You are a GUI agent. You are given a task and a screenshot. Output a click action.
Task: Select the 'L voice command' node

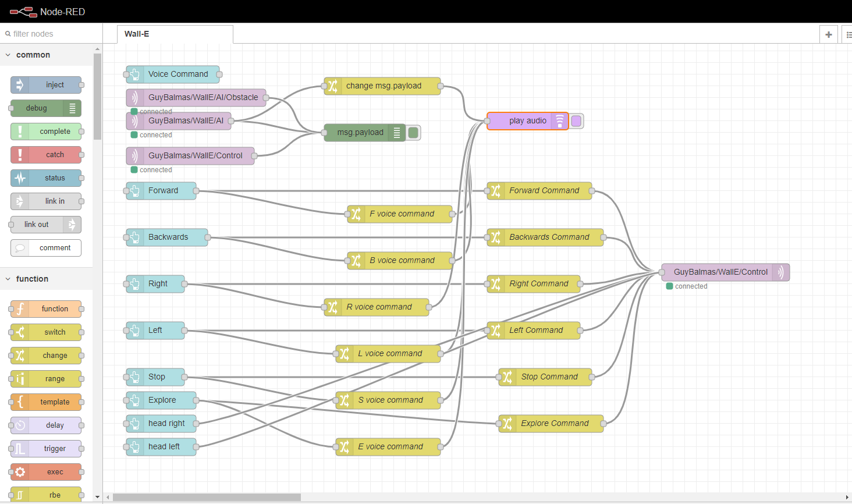(388, 354)
